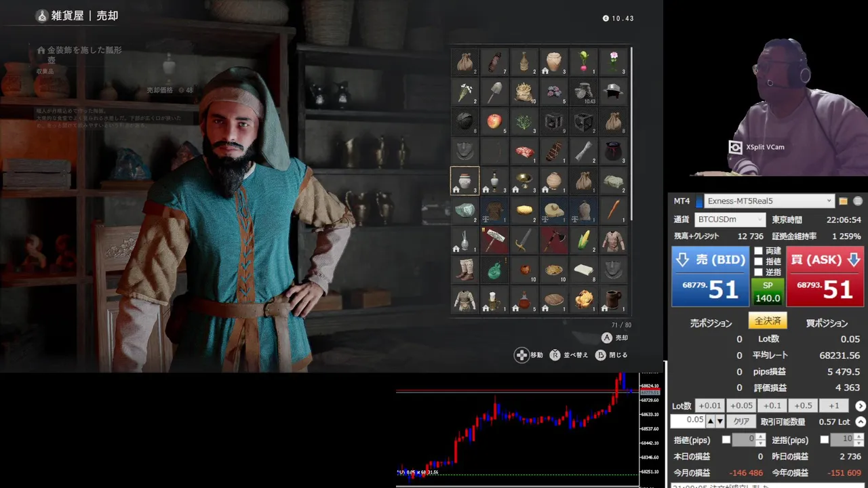Click the 買 (ASK) buy button
The image size is (868, 488).
pos(825,277)
